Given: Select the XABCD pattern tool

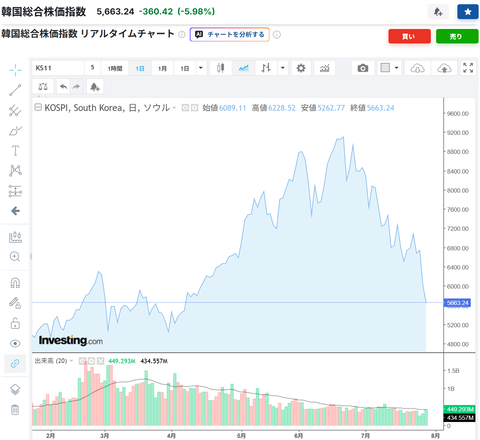Looking at the screenshot, I should click(x=15, y=171).
